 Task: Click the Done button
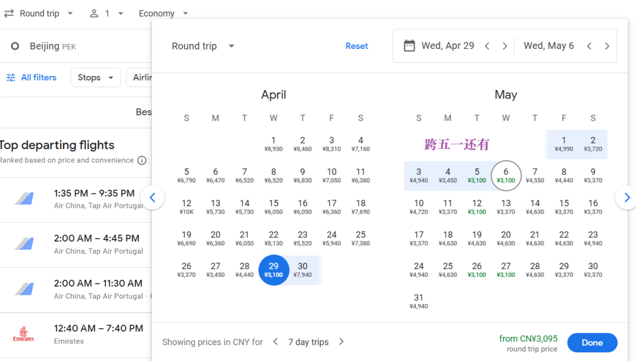click(x=592, y=342)
